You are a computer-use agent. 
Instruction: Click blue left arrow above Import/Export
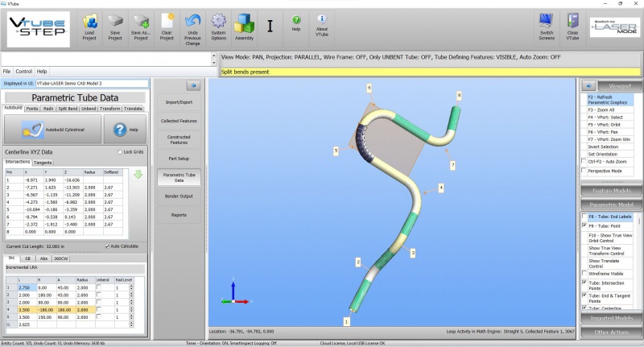[x=193, y=85]
